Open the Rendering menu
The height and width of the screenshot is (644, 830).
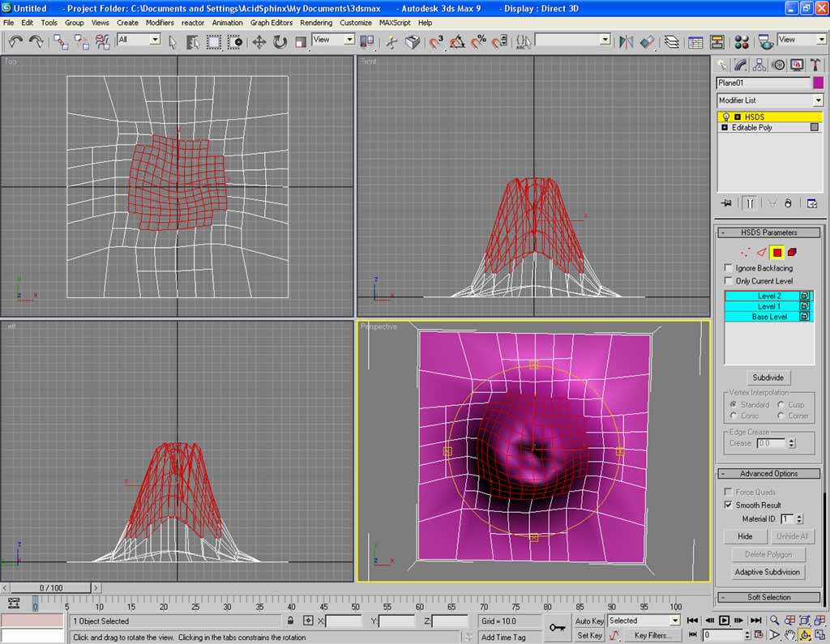[x=315, y=23]
